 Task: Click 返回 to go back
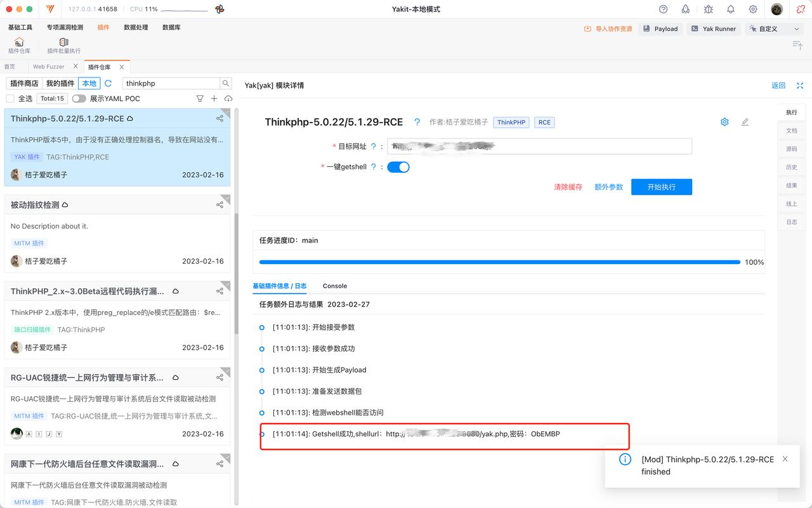point(778,86)
